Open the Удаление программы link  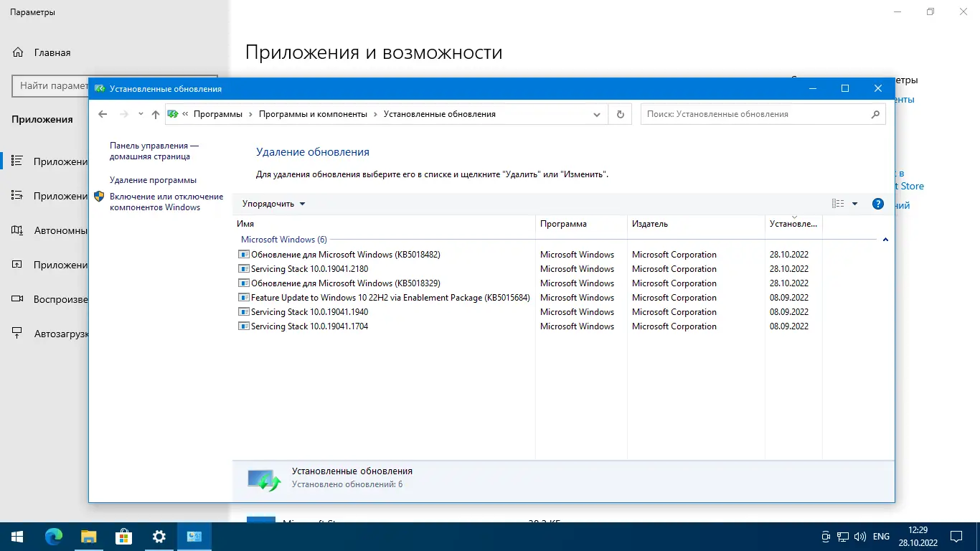pos(153,180)
